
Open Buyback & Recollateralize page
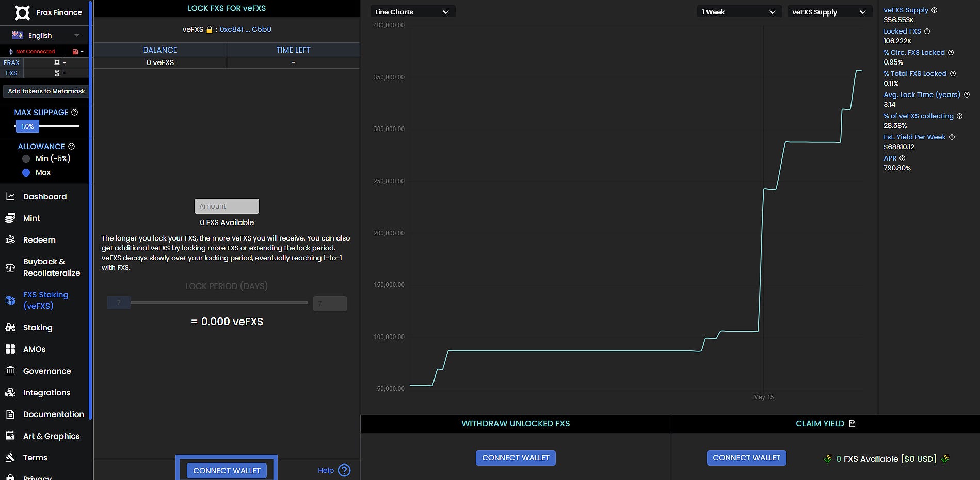[x=52, y=267]
